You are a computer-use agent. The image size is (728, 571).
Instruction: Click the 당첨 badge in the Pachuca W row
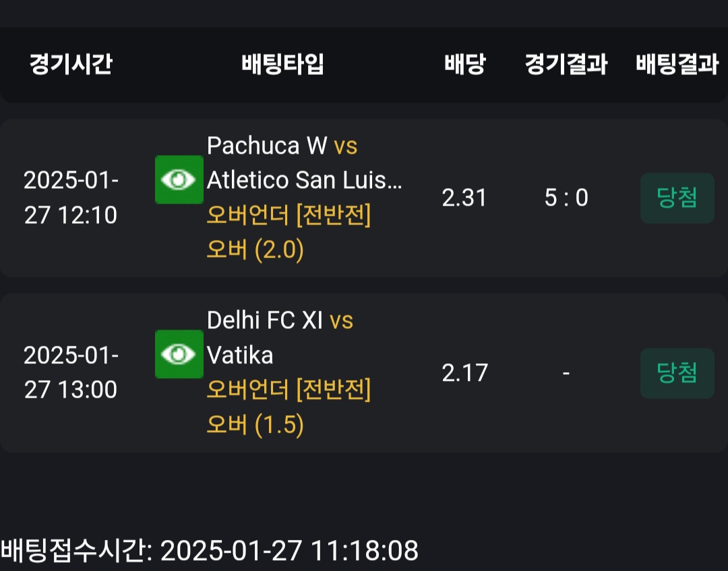(677, 198)
